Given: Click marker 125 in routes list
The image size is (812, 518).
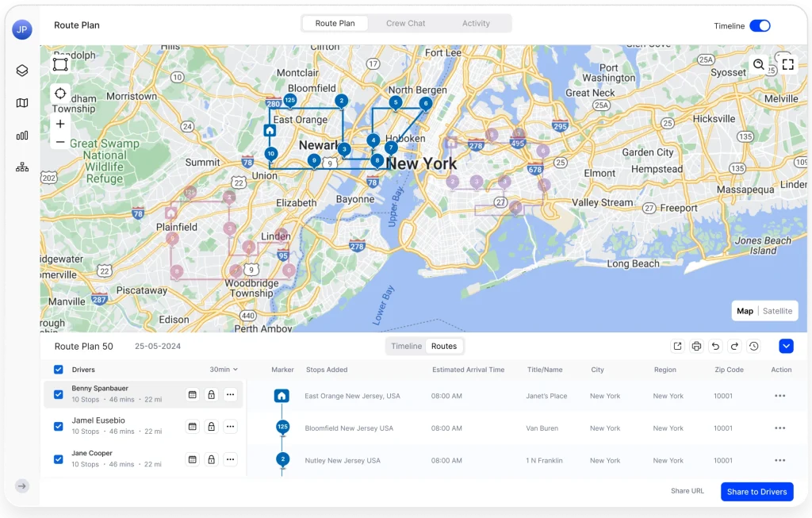Looking at the screenshot, I should coord(282,428).
